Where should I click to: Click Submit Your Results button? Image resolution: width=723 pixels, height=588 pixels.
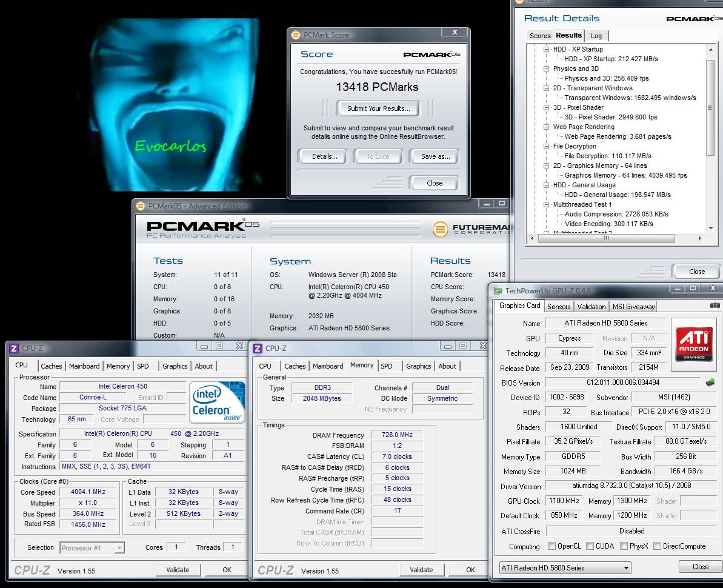click(x=378, y=109)
